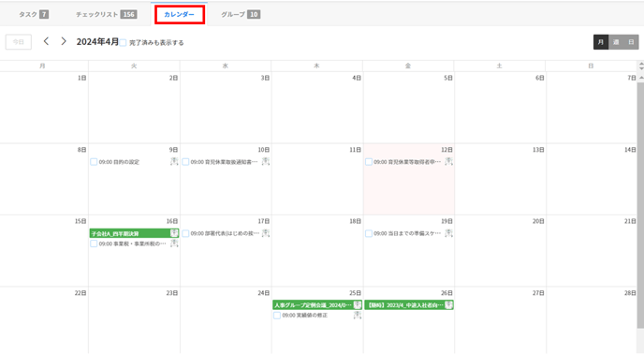Click person icon on April 9 task
644x354 pixels.
(174, 162)
